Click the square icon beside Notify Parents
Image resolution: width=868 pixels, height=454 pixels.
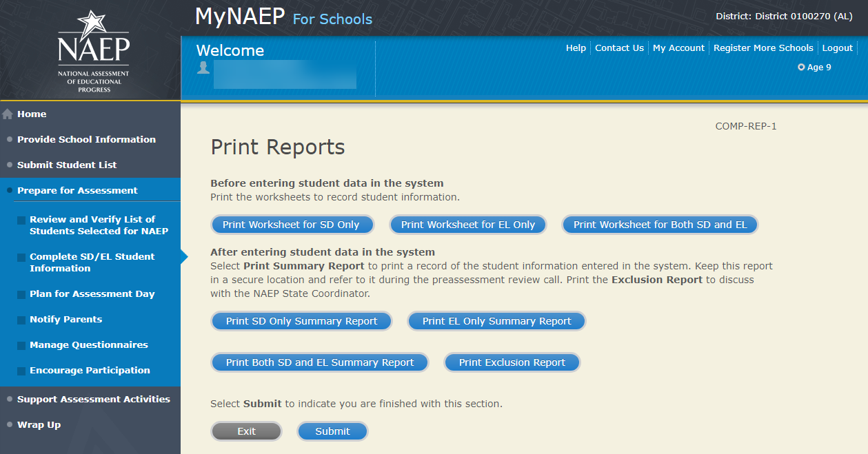22,320
